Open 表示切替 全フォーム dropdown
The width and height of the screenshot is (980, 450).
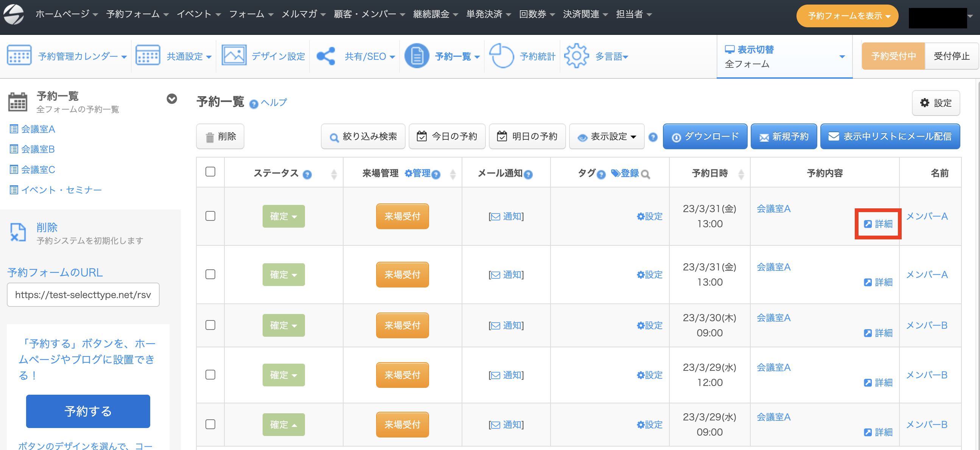pyautogui.click(x=784, y=56)
